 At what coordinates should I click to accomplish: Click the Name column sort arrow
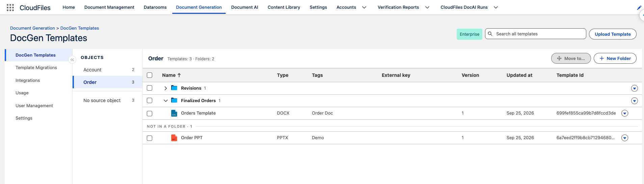coord(179,75)
